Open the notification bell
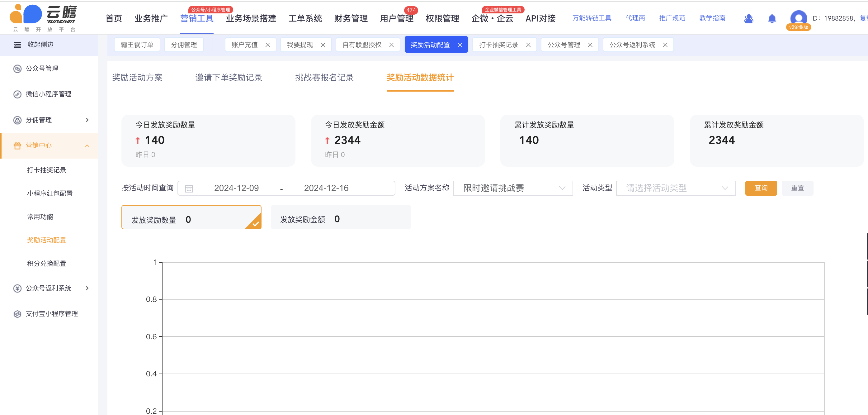Viewport: 868px width, 415px height. [771, 19]
